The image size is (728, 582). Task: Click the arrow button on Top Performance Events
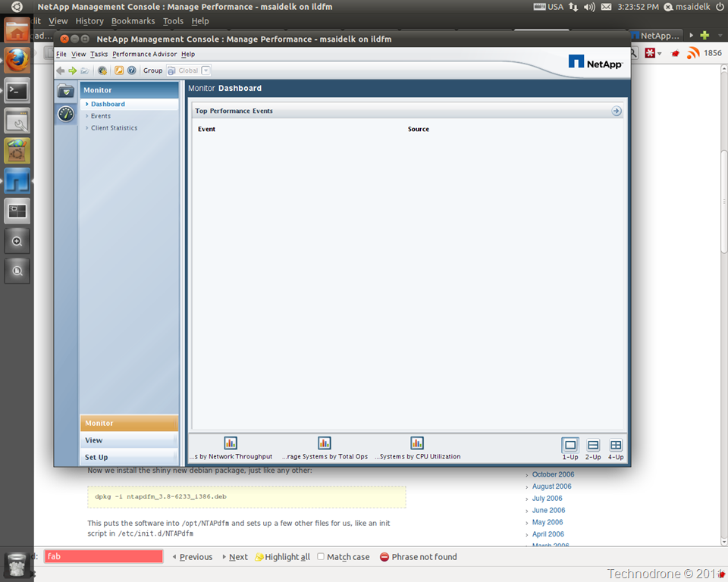click(617, 111)
